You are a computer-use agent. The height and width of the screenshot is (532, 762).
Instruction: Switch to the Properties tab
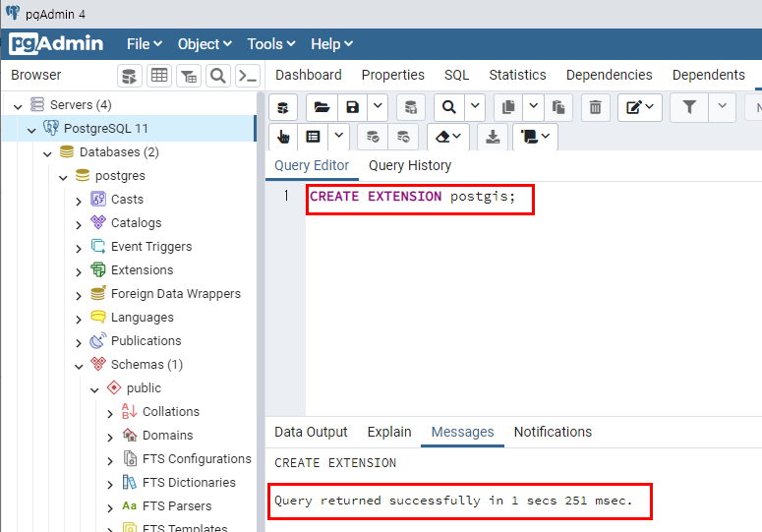coord(392,75)
